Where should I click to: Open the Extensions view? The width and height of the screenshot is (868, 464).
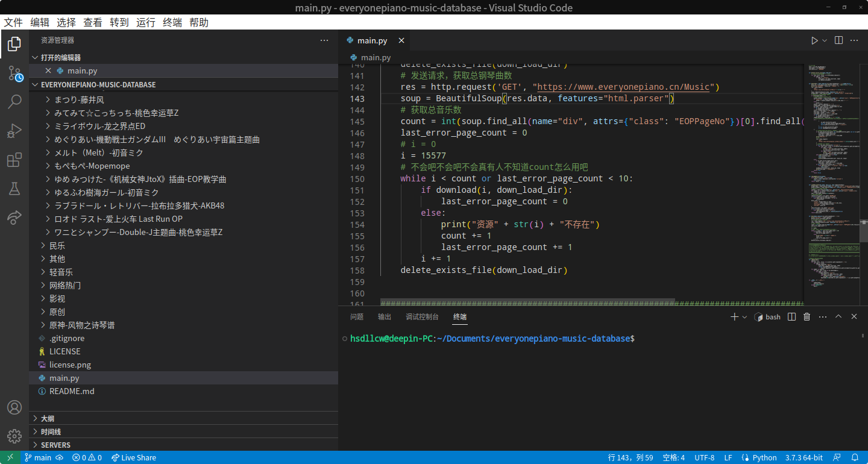tap(14, 160)
